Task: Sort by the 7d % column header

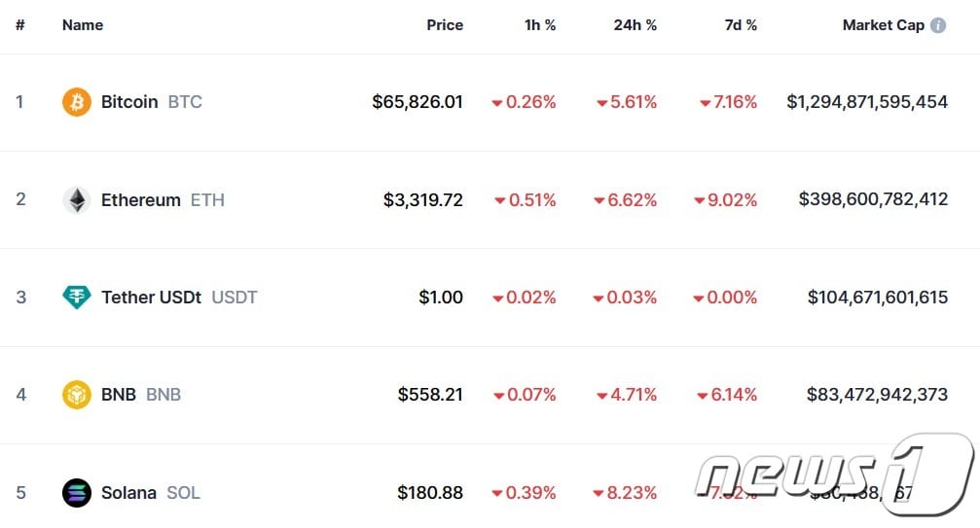Action: click(741, 25)
